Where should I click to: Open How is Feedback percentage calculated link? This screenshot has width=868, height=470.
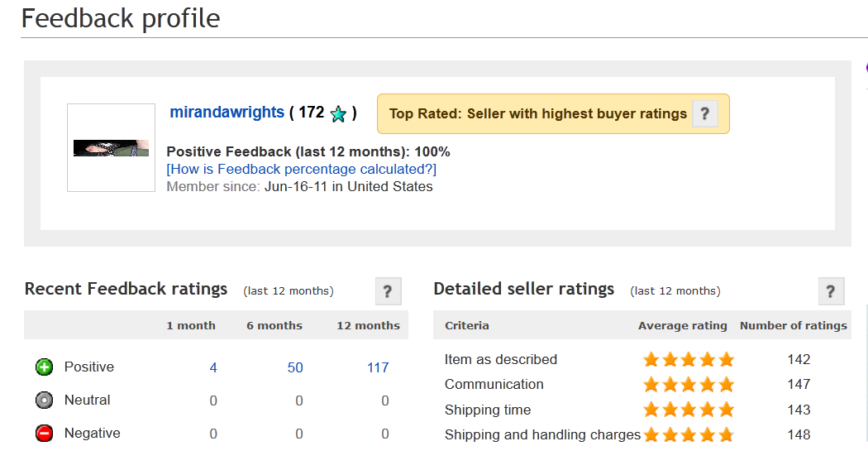[x=301, y=169]
